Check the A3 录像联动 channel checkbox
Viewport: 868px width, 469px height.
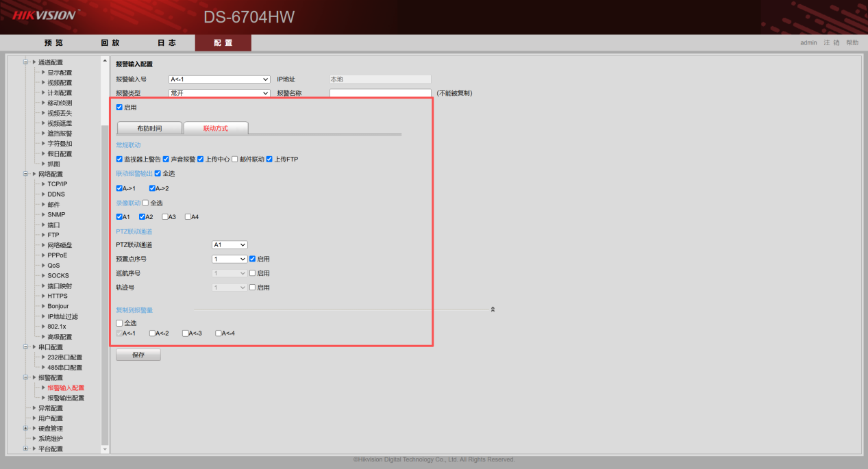point(166,217)
